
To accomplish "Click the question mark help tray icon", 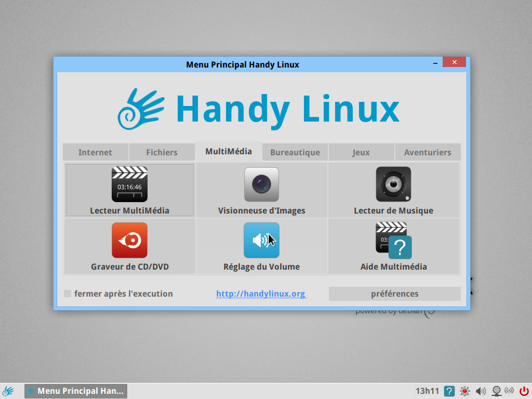I will (x=449, y=391).
